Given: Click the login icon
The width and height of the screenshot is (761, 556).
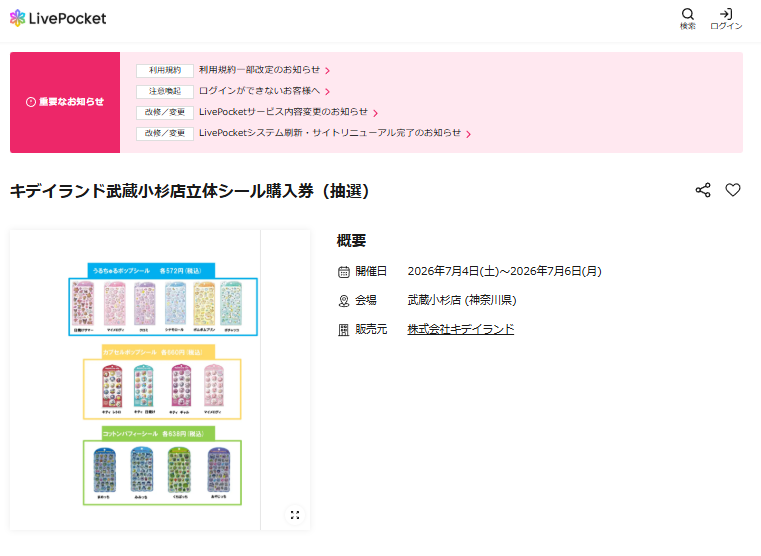Looking at the screenshot, I should coord(726,19).
